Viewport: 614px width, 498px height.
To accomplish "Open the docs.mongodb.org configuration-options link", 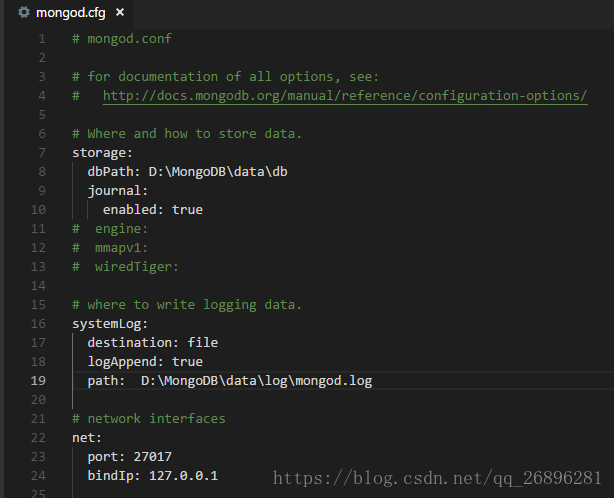I will [x=345, y=96].
